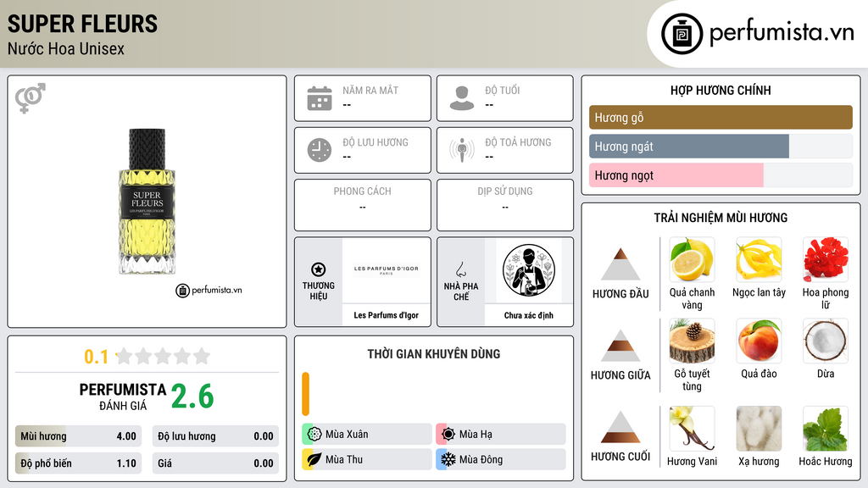The image size is (868, 488).
Task: Click the SUPER FLEURS title text
Action: coord(82,24)
